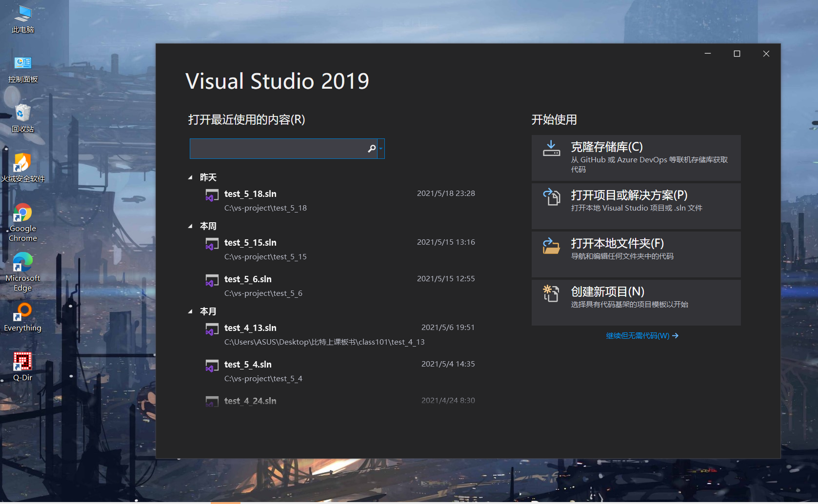Click 打开项目或解决方案(P) button

click(x=636, y=206)
